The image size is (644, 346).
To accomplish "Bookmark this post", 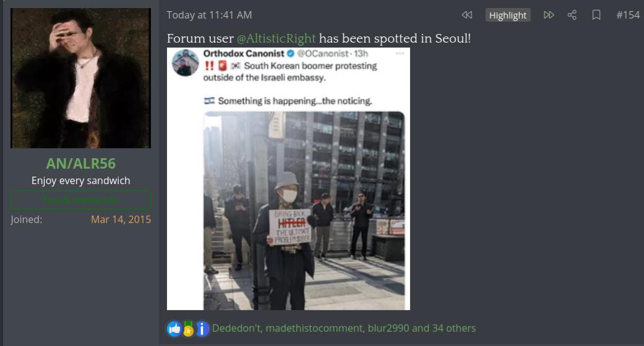I will click(x=596, y=15).
